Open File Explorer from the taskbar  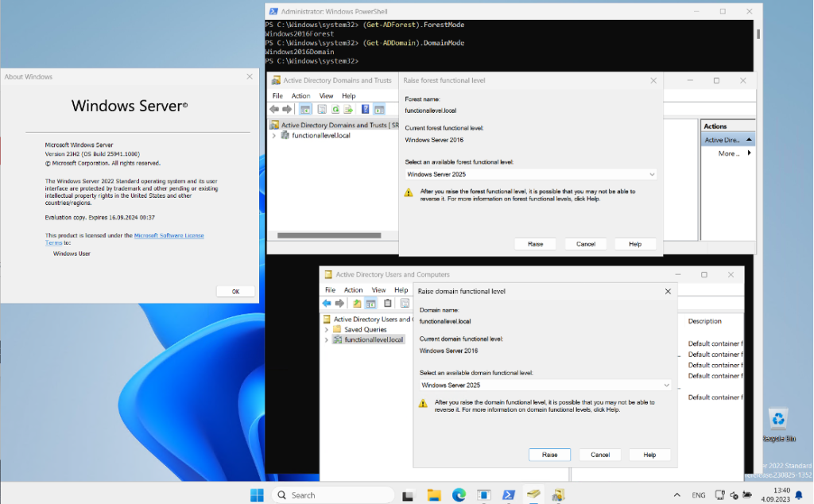[x=433, y=494]
